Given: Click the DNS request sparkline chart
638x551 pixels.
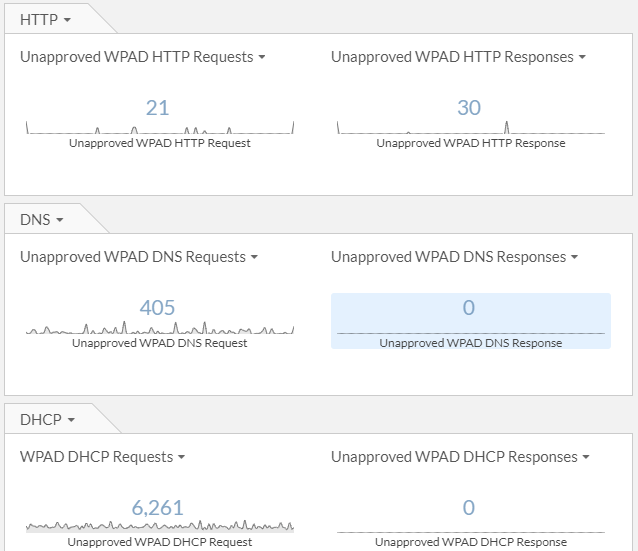Looking at the screenshot, I should pos(160,328).
